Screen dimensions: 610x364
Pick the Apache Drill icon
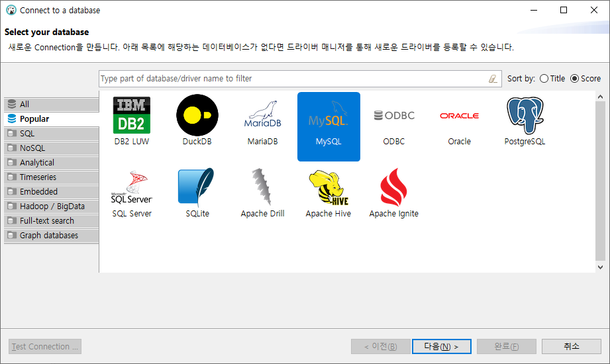[x=262, y=187]
